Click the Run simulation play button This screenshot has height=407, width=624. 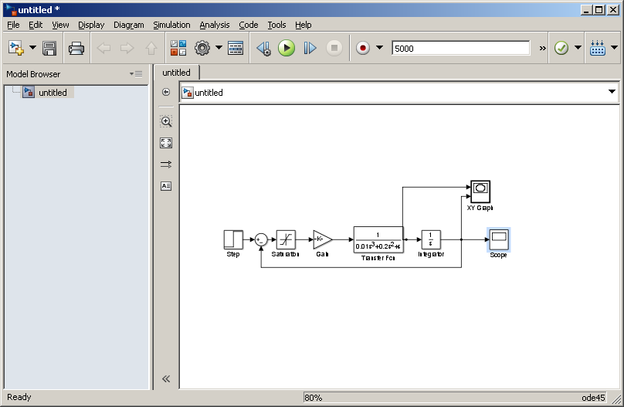(x=286, y=48)
